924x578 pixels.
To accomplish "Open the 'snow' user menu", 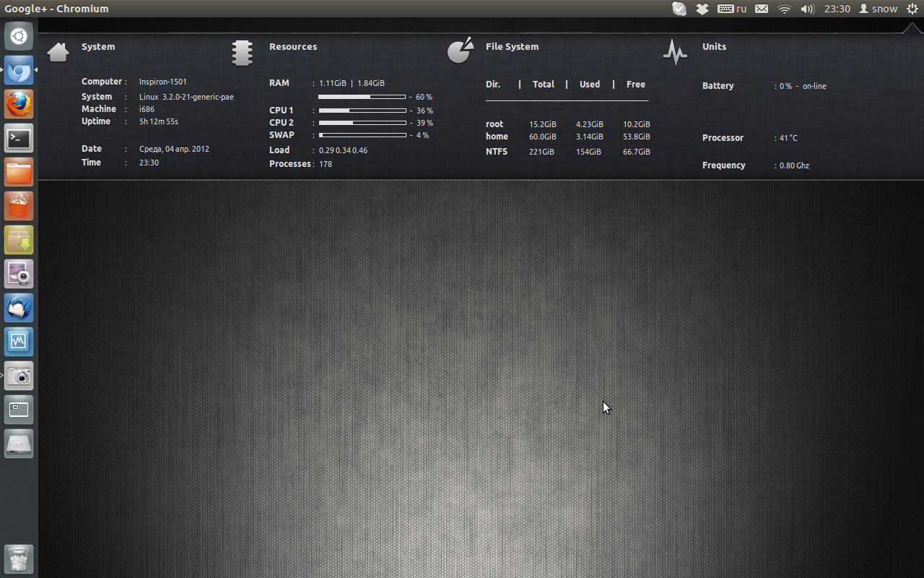I will coord(878,9).
